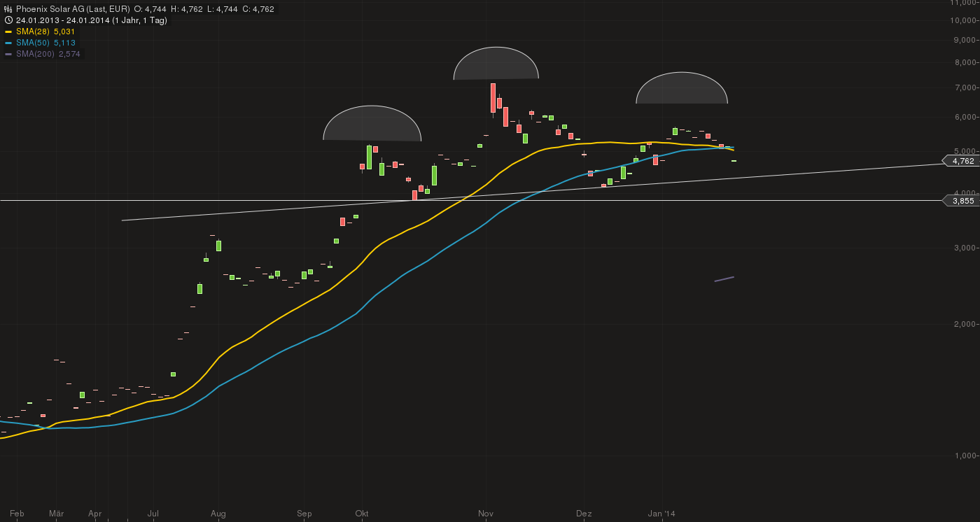Click the 4,762 last price tag on price axis
Viewport: 980px width, 522px height.
pos(960,161)
